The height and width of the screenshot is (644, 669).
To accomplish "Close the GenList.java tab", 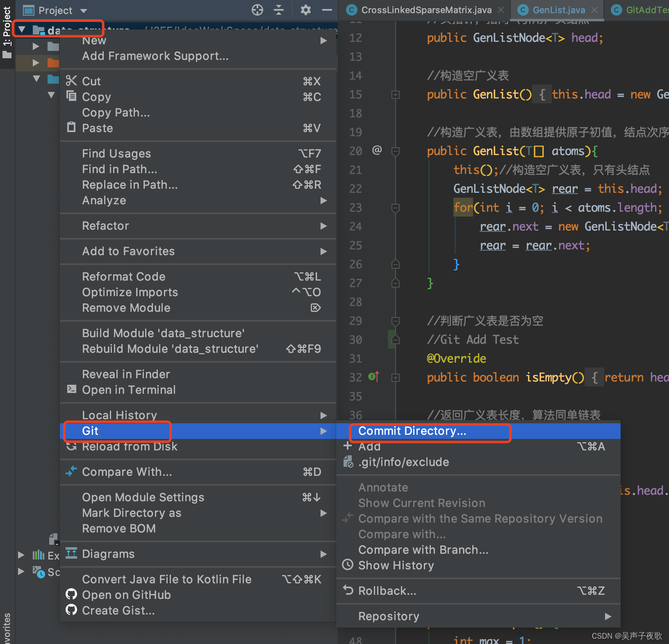I will tap(594, 10).
